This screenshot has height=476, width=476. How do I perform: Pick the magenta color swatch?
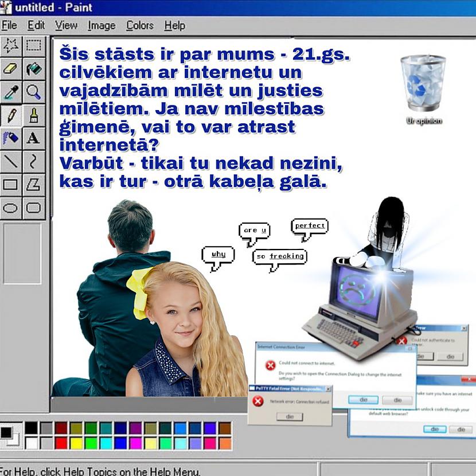coord(135,443)
